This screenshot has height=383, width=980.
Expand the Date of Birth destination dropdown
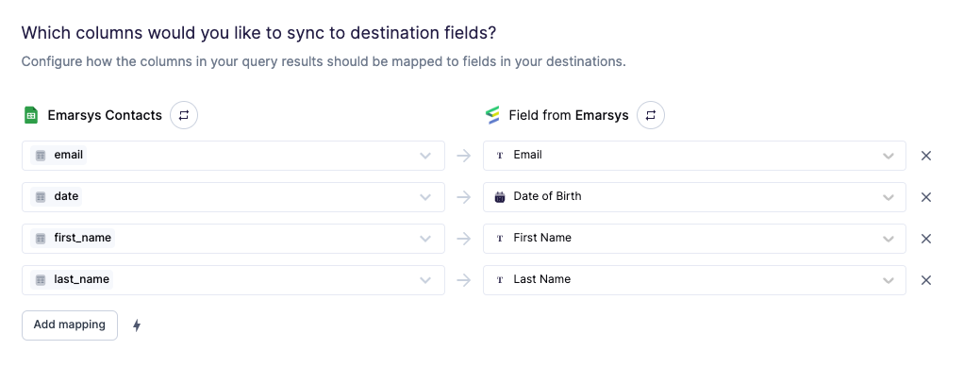coord(694,197)
